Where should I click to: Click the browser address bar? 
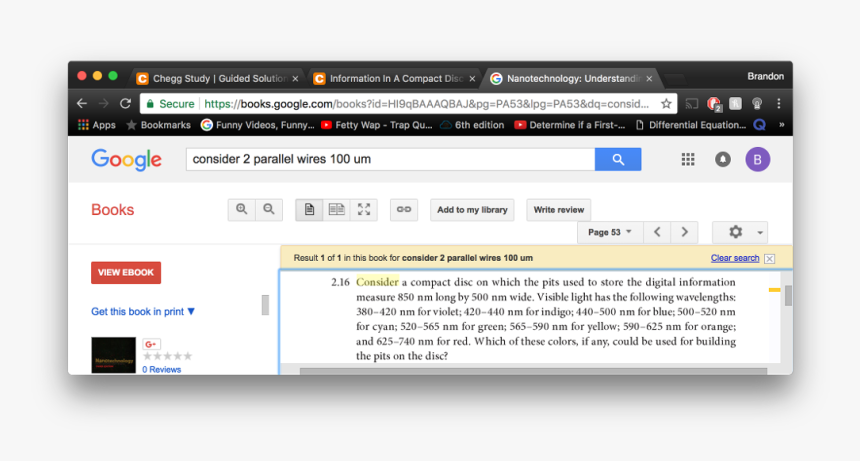tap(409, 104)
